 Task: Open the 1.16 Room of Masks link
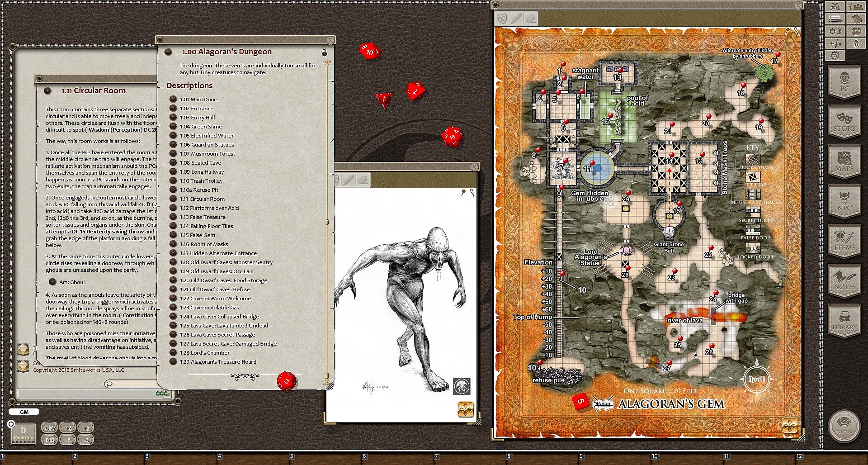pyautogui.click(x=204, y=244)
